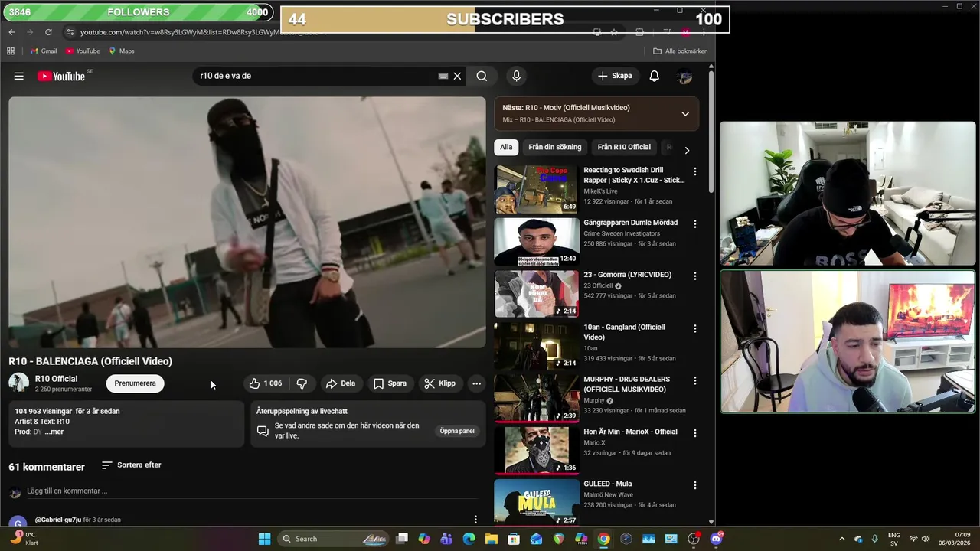The width and height of the screenshot is (980, 551).
Task: Open network icon in system tray
Action: coord(913,539)
